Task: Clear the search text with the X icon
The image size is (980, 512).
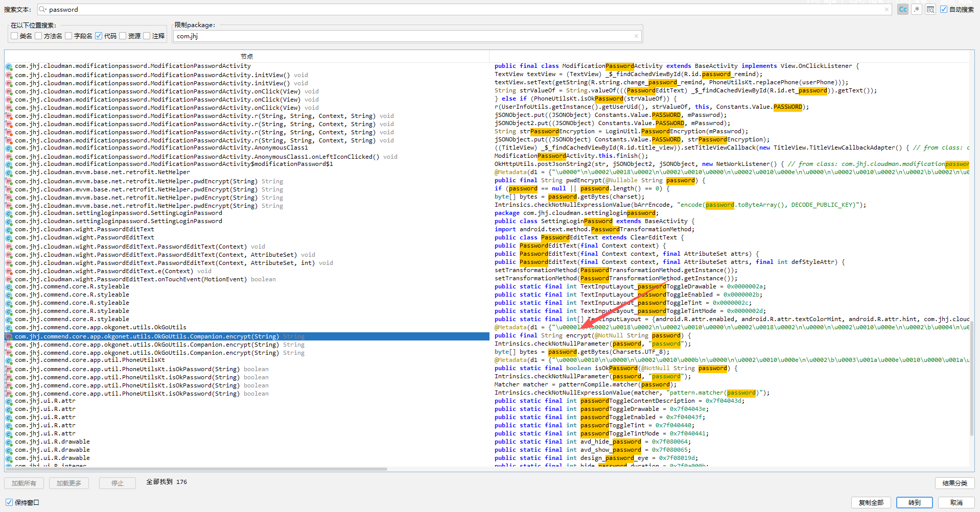Action: (x=886, y=10)
